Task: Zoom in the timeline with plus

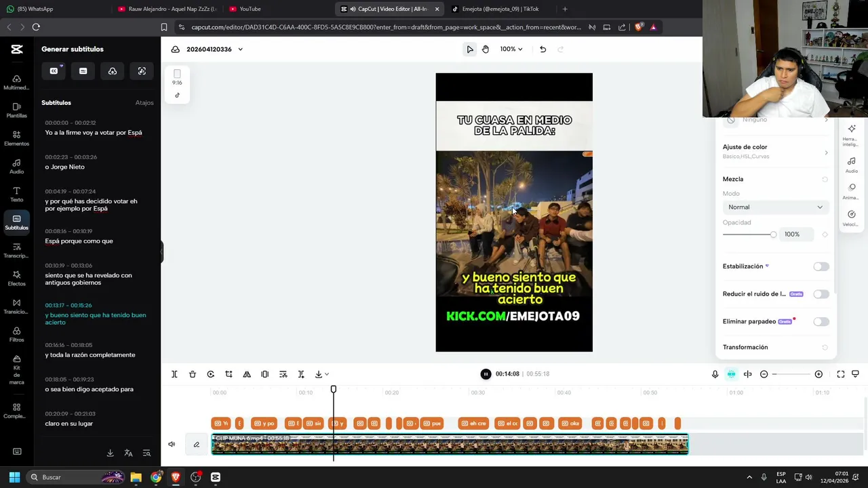Action: point(818,374)
